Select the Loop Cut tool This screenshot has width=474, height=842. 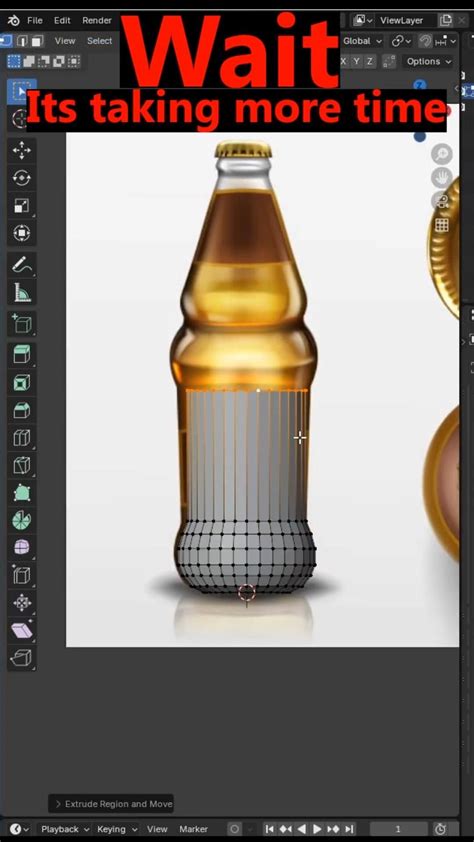point(21,438)
